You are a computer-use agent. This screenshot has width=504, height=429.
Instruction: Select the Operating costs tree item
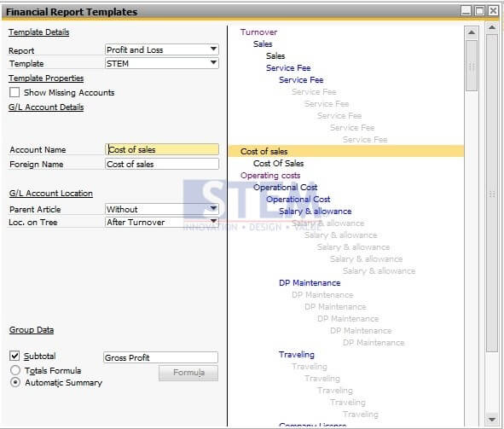pyautogui.click(x=270, y=176)
